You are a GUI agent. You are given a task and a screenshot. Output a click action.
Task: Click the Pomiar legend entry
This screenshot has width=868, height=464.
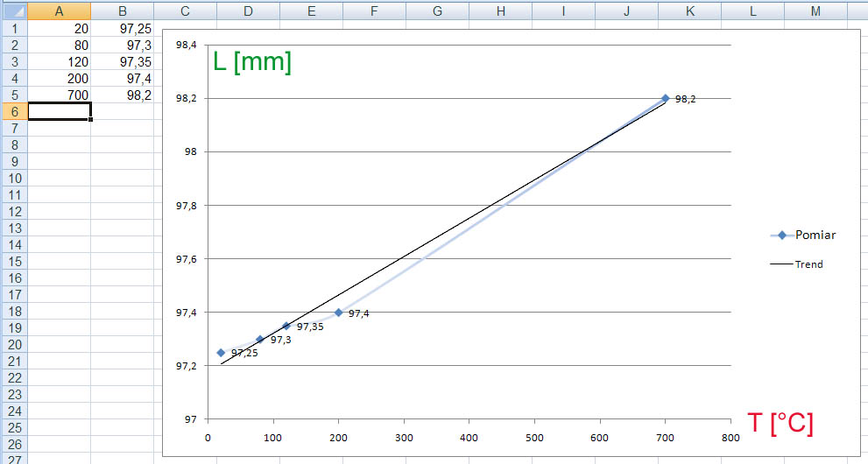pos(805,235)
